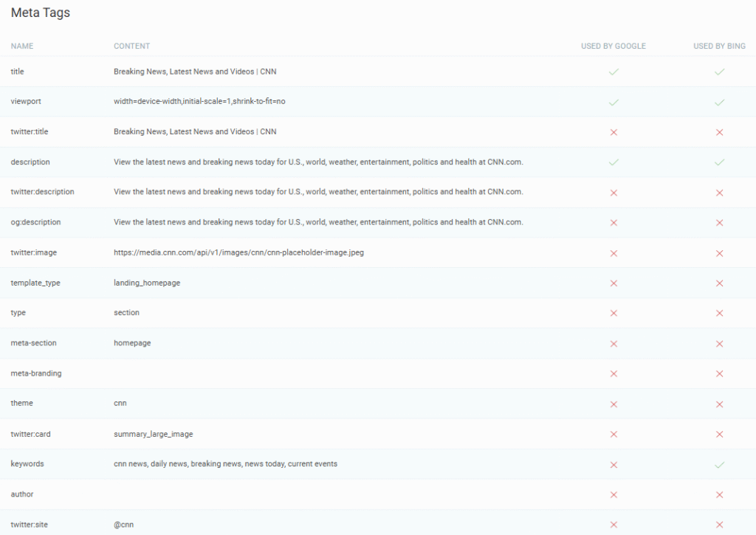This screenshot has width=756, height=535.
Task: Click Google cross in the twitter:title row
Action: 614,132
